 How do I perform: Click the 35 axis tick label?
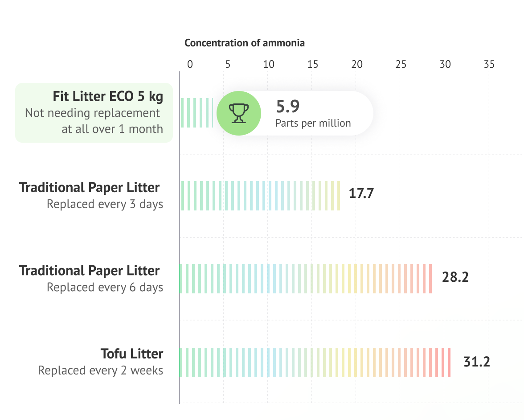[489, 64]
